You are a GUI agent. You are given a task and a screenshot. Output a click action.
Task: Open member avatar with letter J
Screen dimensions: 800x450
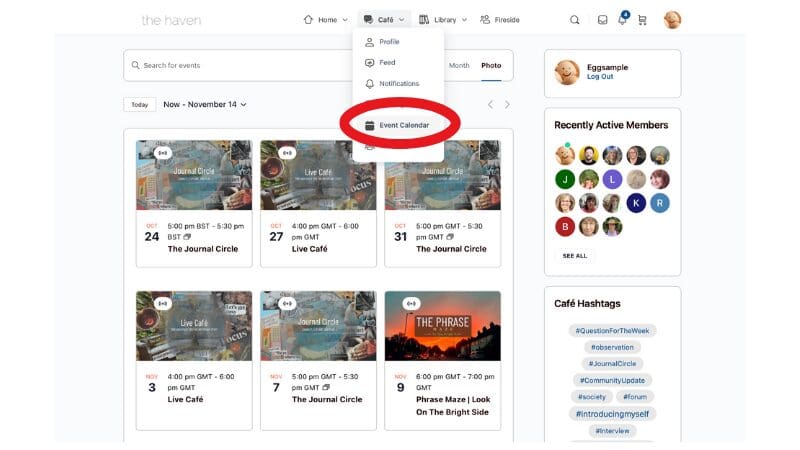565,180
